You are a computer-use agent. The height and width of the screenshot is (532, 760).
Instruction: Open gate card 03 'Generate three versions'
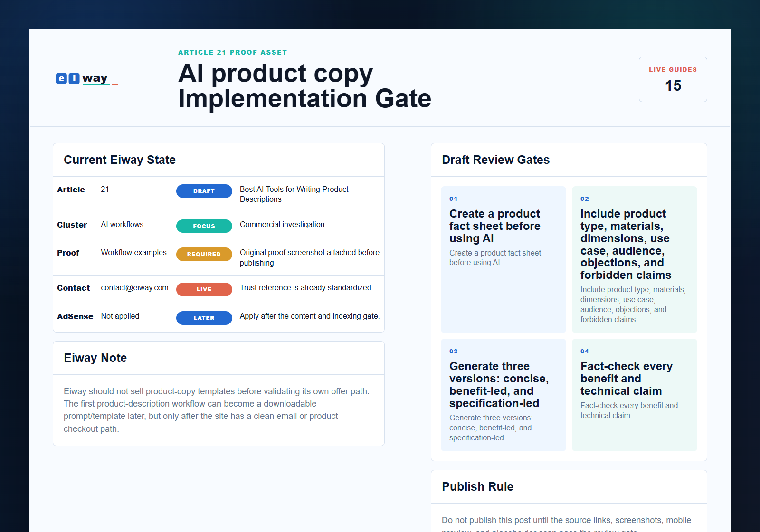[x=503, y=395]
